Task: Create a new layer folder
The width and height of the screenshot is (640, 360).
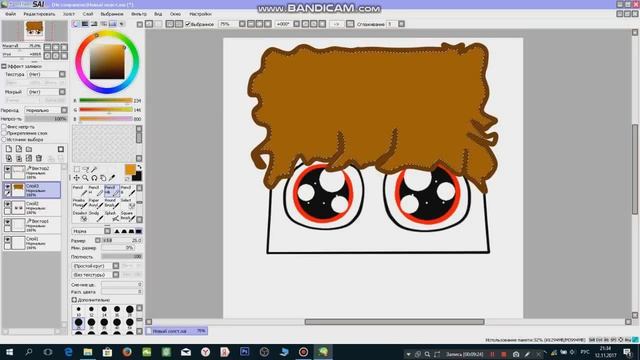Action: pyautogui.click(x=29, y=149)
